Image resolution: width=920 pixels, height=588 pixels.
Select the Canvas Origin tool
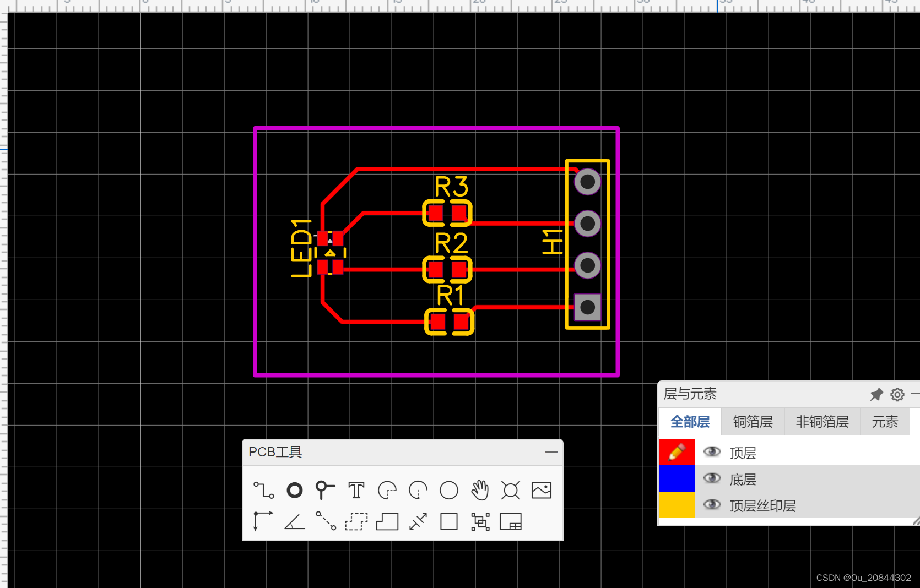click(263, 521)
